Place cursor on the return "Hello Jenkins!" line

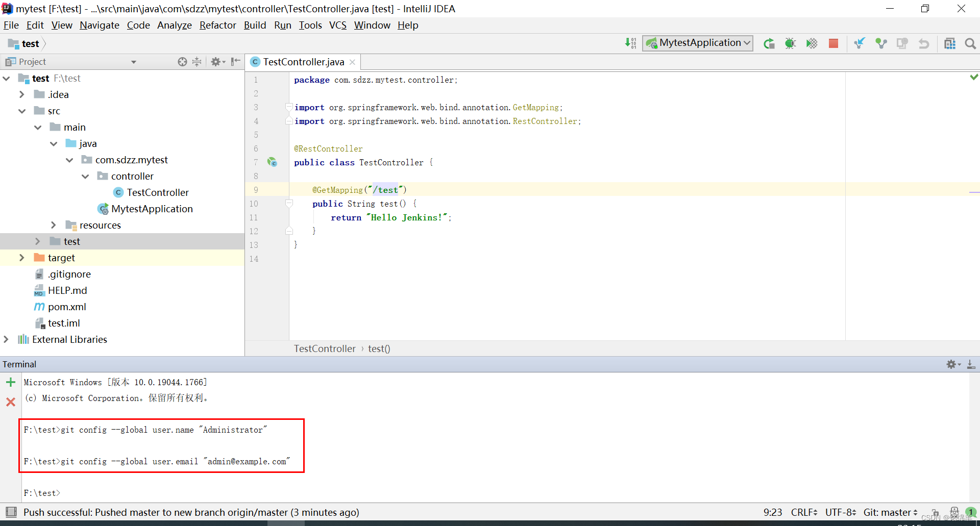pos(390,217)
